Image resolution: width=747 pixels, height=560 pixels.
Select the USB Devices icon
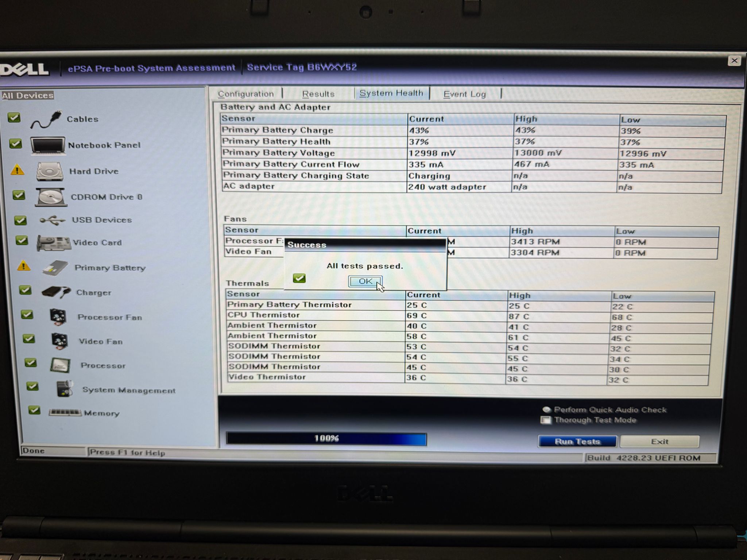[53, 220]
